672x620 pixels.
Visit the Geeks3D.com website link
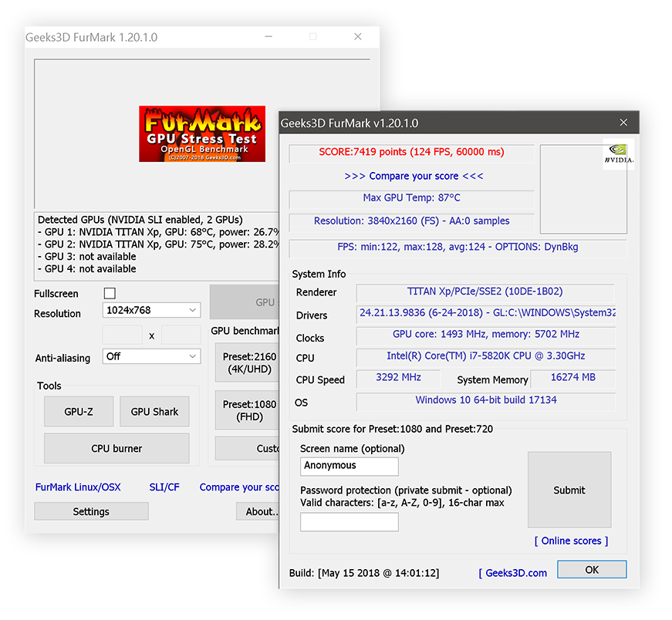pyautogui.click(x=512, y=573)
